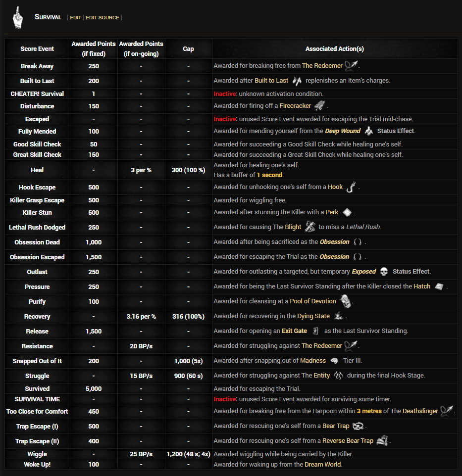Open the EDIT link beside the Survival heading
This screenshot has height=476, width=462.
click(75, 18)
